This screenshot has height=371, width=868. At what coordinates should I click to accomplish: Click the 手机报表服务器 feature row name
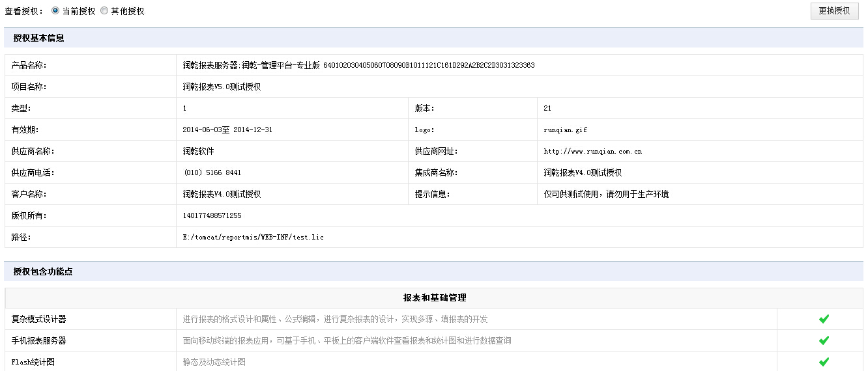(x=38, y=340)
